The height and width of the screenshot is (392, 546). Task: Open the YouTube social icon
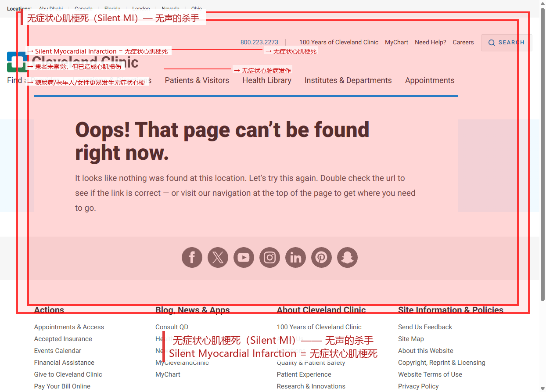point(244,257)
